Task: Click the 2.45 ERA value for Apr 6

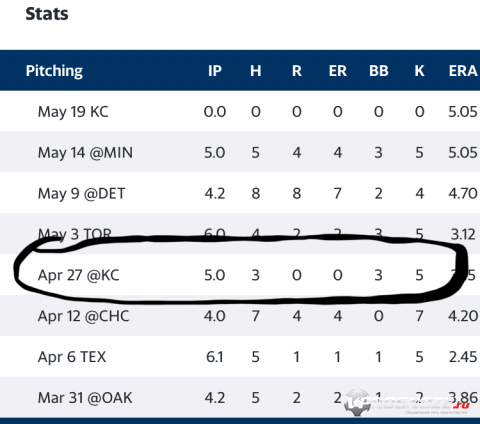Action: [463, 357]
